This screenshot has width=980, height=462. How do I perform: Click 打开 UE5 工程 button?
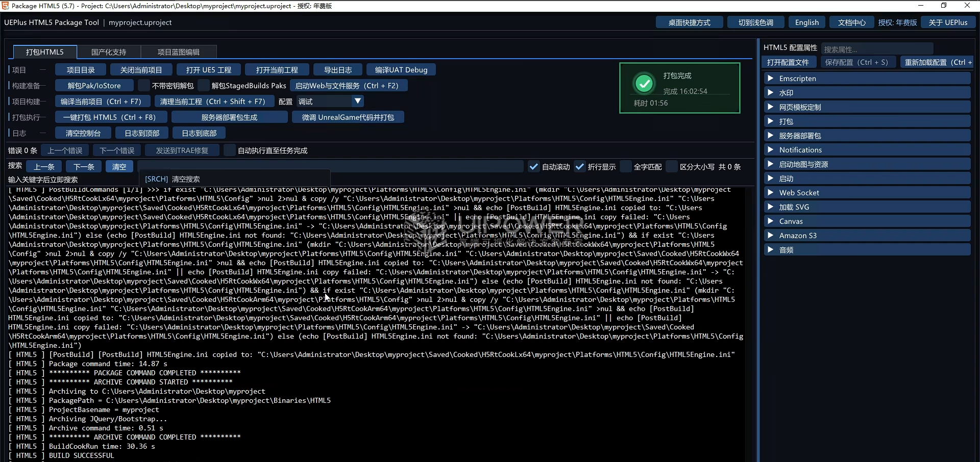(209, 70)
